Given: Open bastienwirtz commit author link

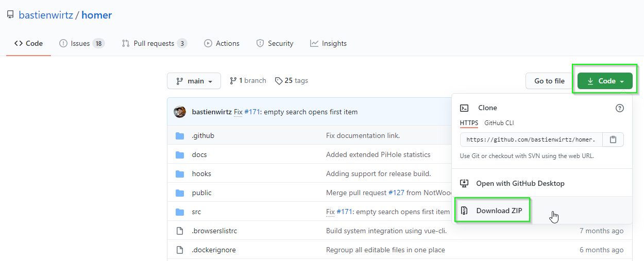Looking at the screenshot, I should pos(212,112).
